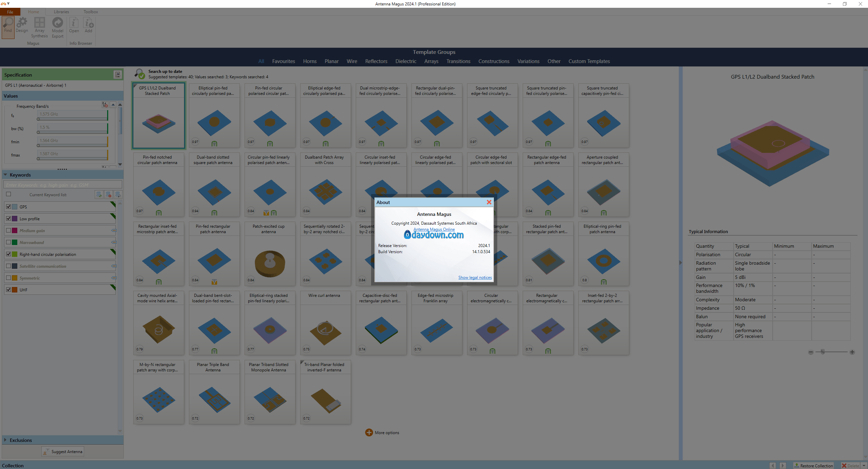868x469 pixels.
Task: Collapse the Frequency Band/s group arrow
Action: pyautogui.click(x=113, y=105)
